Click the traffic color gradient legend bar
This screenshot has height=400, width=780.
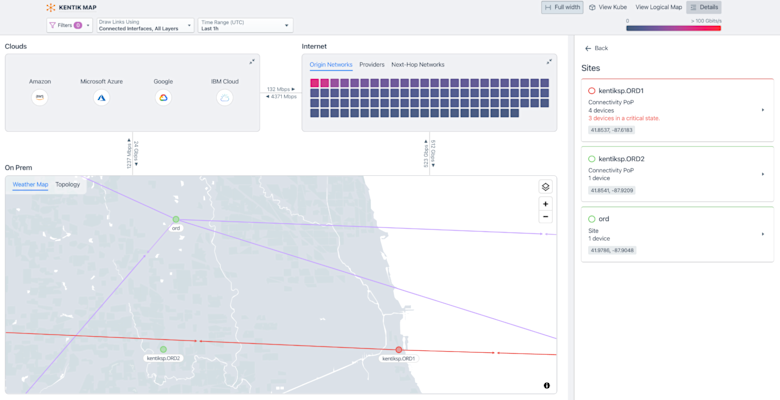674,28
